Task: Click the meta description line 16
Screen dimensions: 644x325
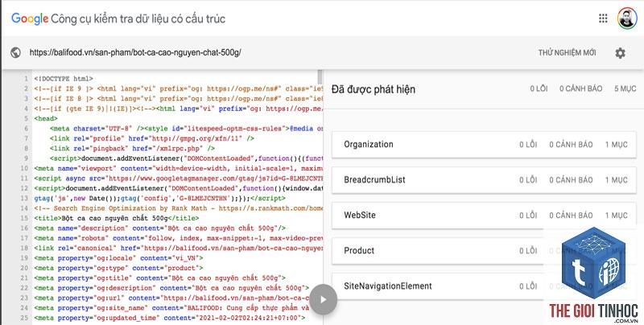Action: (x=159, y=228)
